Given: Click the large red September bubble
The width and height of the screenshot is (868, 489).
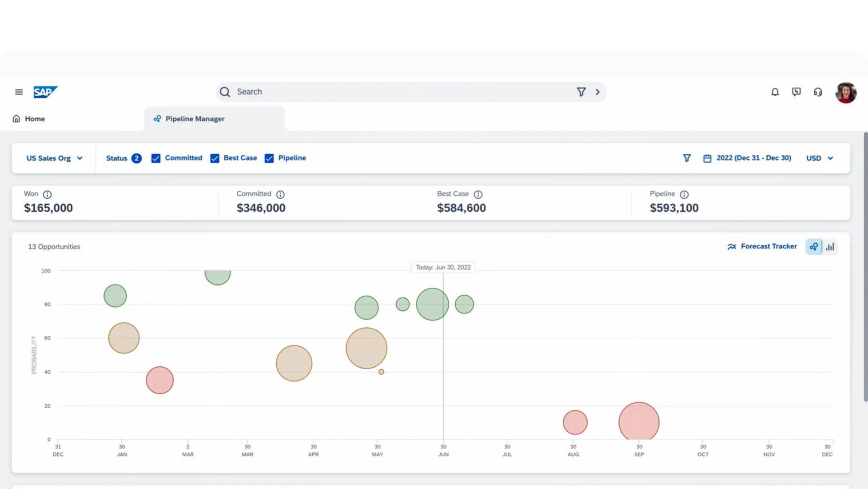Looking at the screenshot, I should pyautogui.click(x=639, y=422).
